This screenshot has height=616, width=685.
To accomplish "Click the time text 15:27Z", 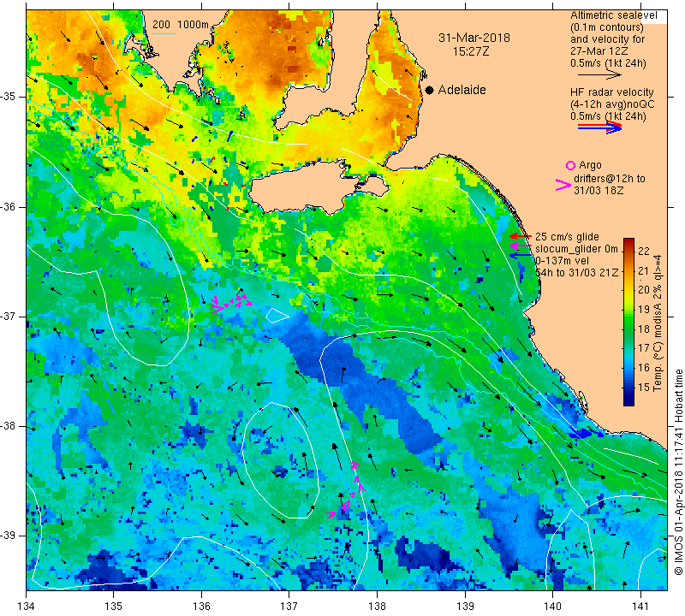I will click(470, 51).
